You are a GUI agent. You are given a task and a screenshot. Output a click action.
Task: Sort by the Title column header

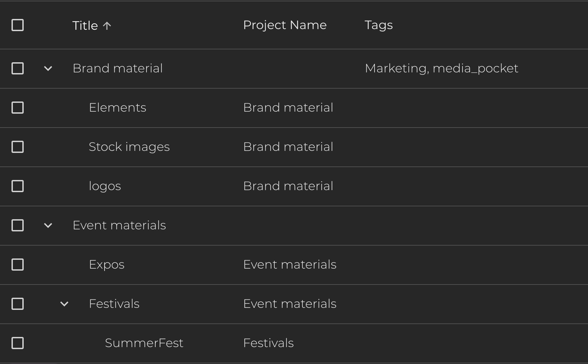point(85,26)
